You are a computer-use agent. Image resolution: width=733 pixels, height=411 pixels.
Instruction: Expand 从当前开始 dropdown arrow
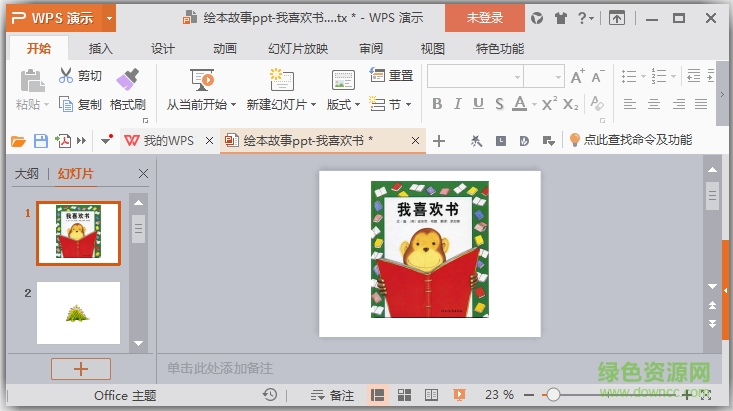[233, 105]
